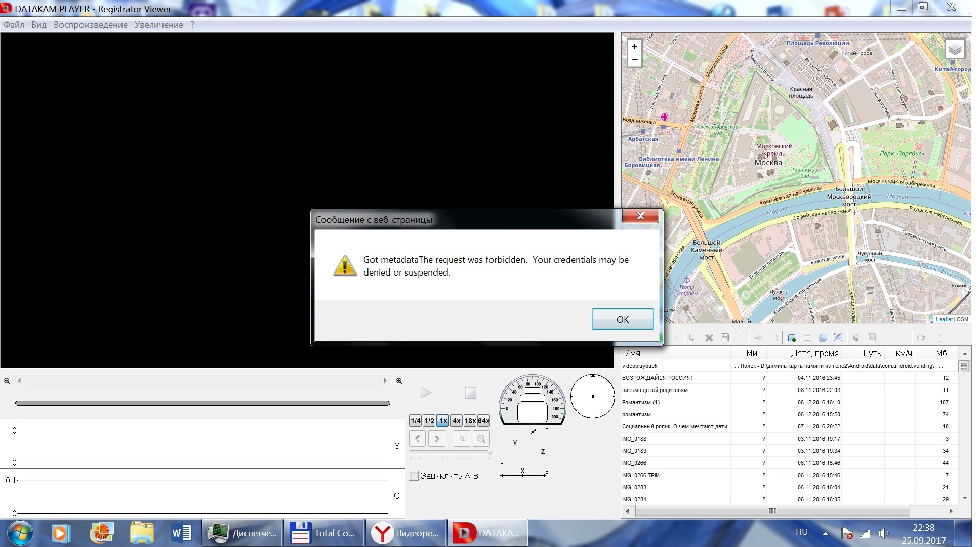Screen dimensions: 980x547
Task: Click the play button in the player controls
Action: 425,393
